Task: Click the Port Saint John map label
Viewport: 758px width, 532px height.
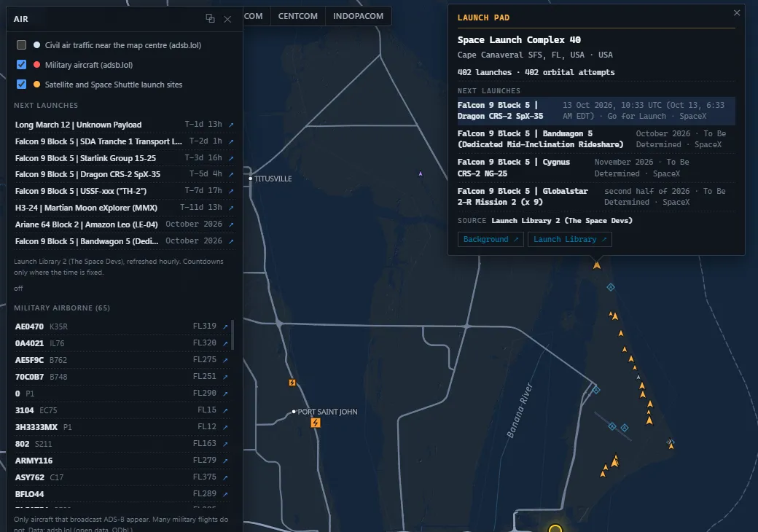Action: pyautogui.click(x=328, y=412)
